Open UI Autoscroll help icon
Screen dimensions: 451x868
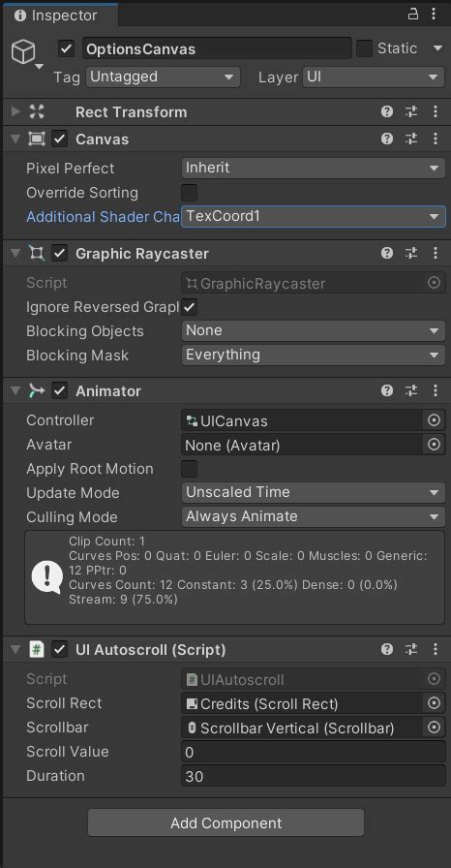387,649
